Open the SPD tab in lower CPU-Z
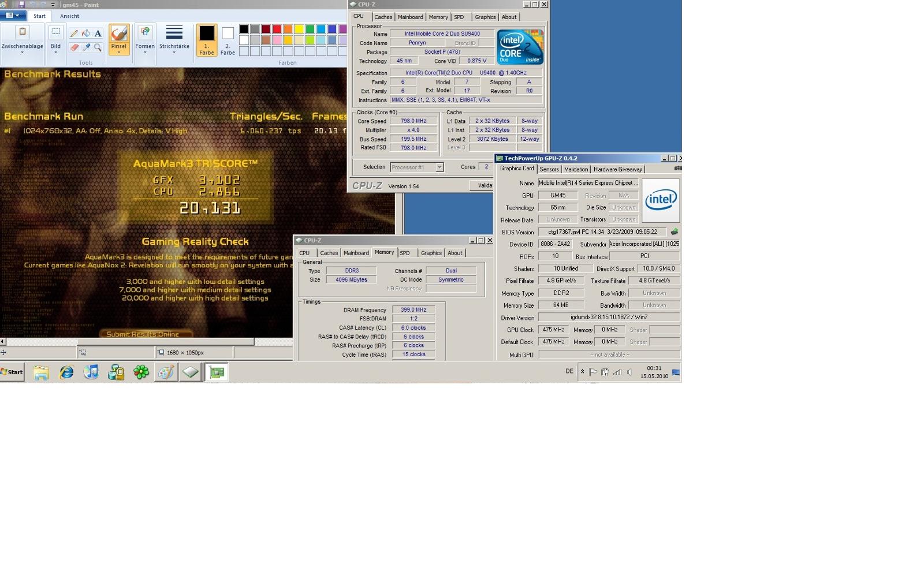The width and height of the screenshot is (924, 564). [405, 253]
